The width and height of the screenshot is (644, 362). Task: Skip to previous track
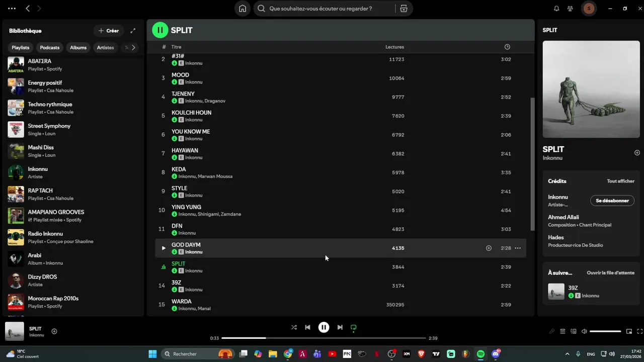307,327
